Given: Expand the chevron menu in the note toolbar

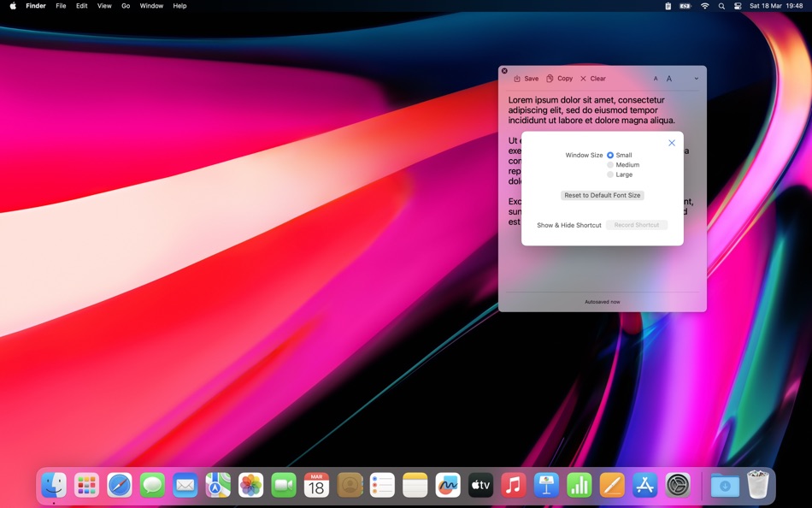Looking at the screenshot, I should (x=696, y=79).
